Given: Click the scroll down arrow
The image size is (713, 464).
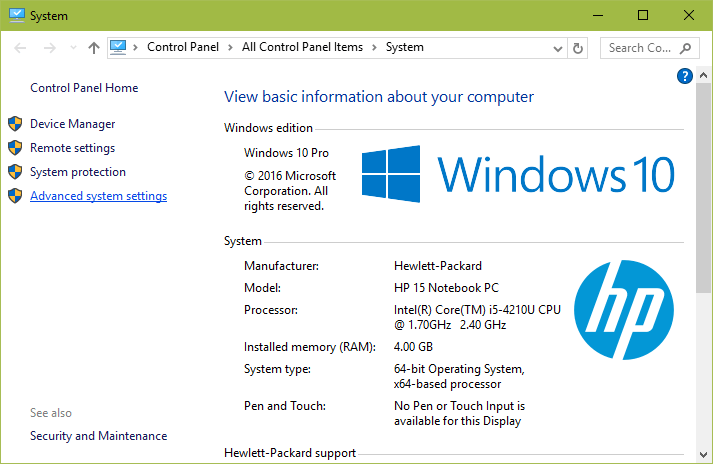Looking at the screenshot, I should pos(703,454).
